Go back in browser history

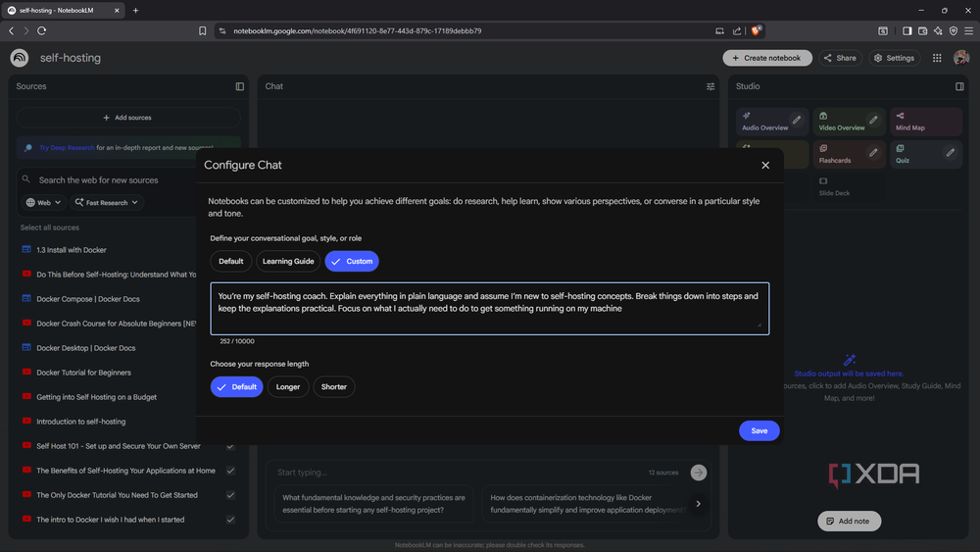click(x=11, y=30)
